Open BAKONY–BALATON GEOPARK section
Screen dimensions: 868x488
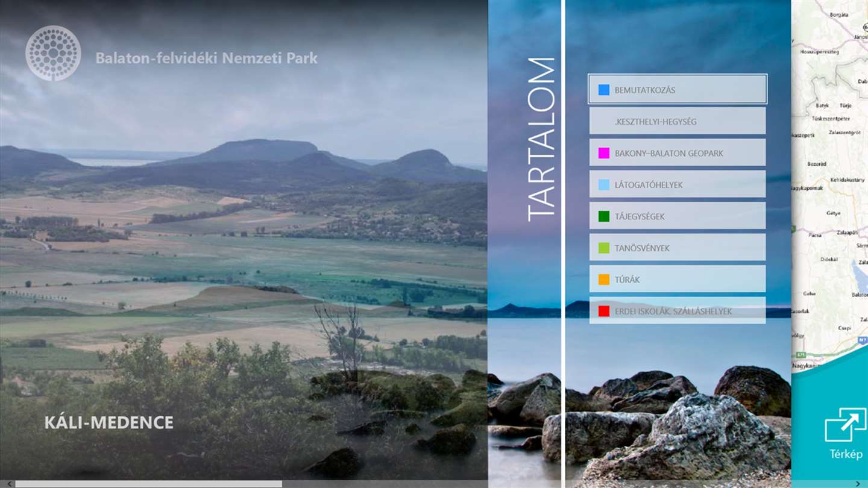pos(678,152)
